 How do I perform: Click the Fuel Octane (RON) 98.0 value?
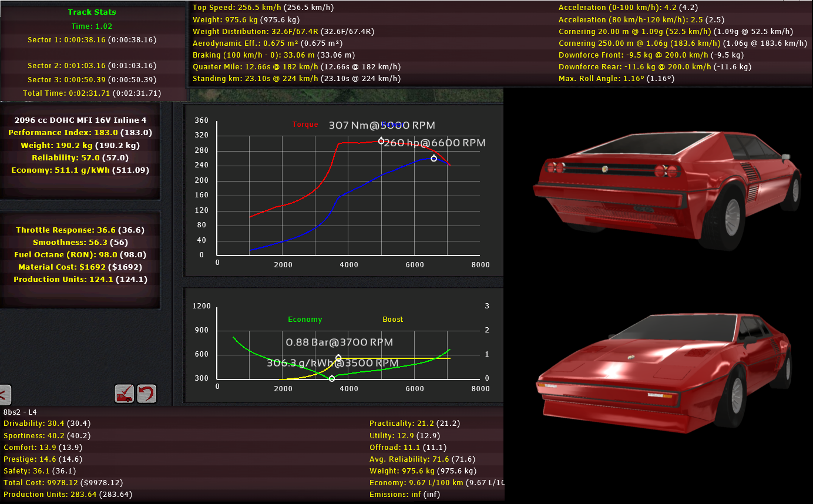coord(80,254)
